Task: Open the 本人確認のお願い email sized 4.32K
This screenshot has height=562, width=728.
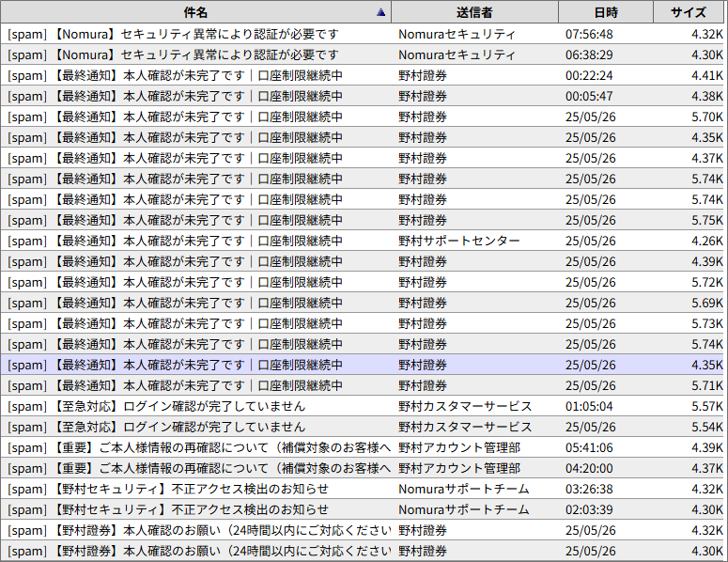Action: coord(363,530)
